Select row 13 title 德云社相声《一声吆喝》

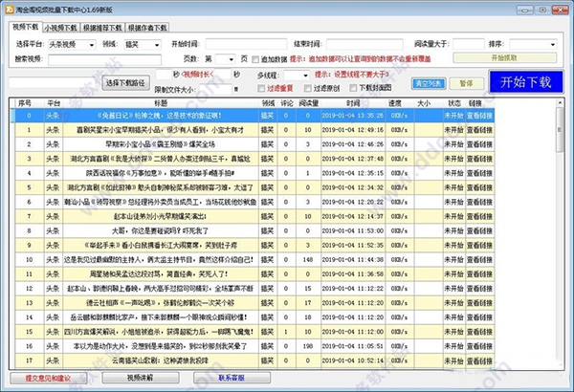coord(161,303)
